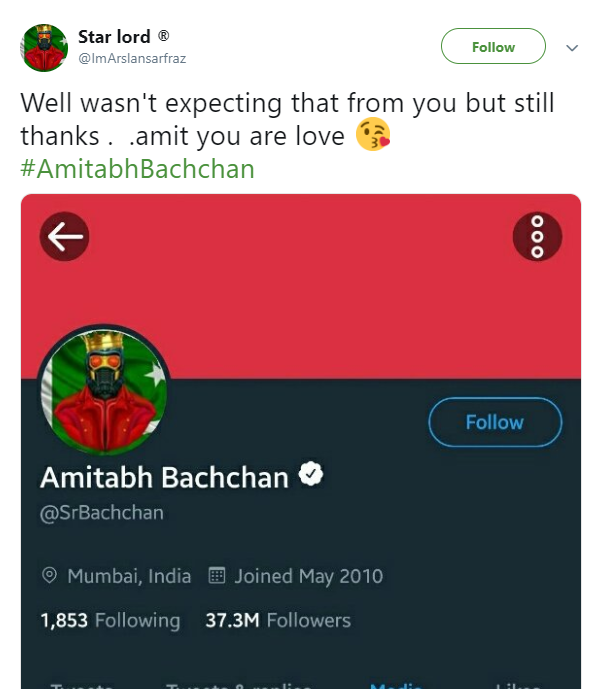Click the verified badge beside Amitabh Bachchan

311,476
